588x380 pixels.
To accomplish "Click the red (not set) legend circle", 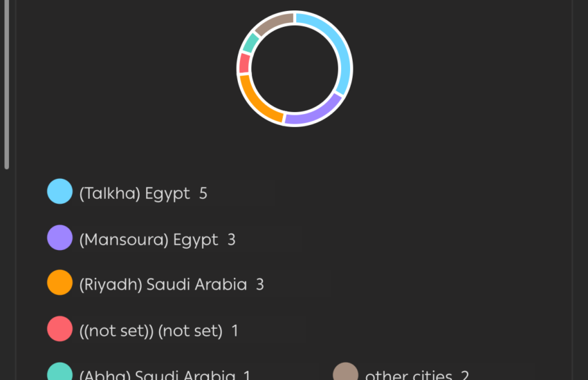I will tap(59, 328).
